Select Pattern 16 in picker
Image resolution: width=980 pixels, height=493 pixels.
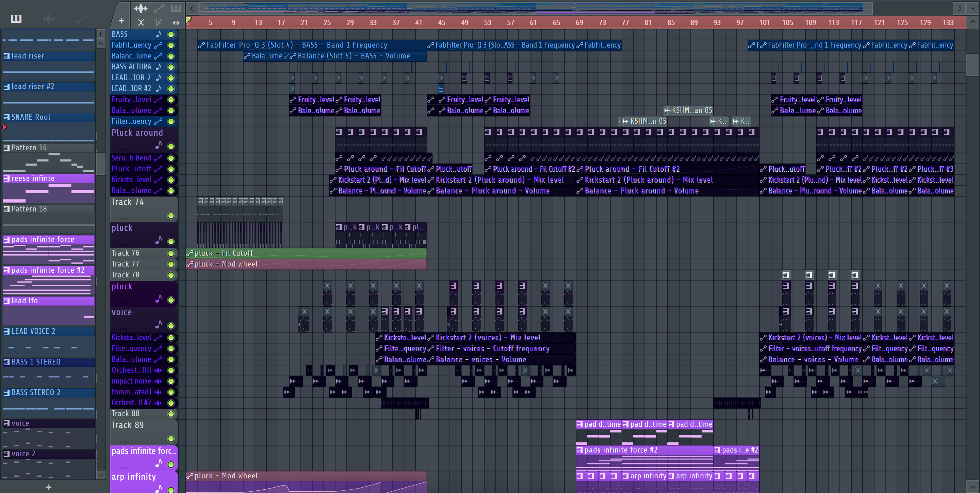pyautogui.click(x=49, y=148)
